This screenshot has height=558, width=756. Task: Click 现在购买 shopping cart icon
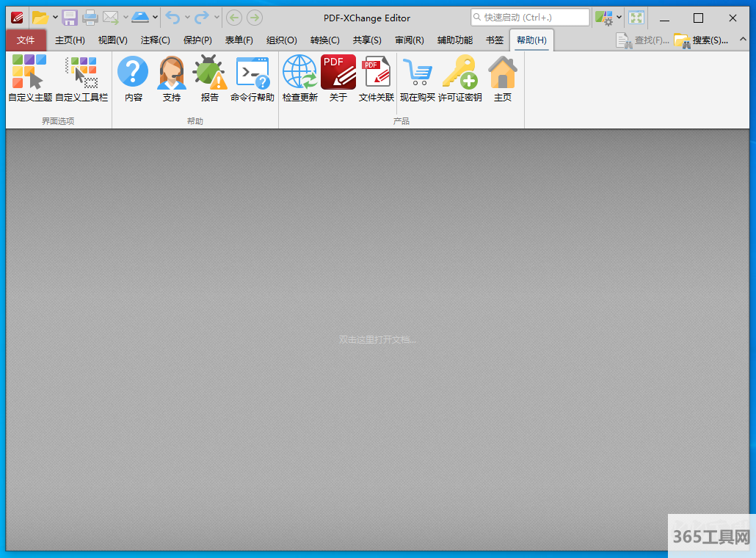click(417, 73)
